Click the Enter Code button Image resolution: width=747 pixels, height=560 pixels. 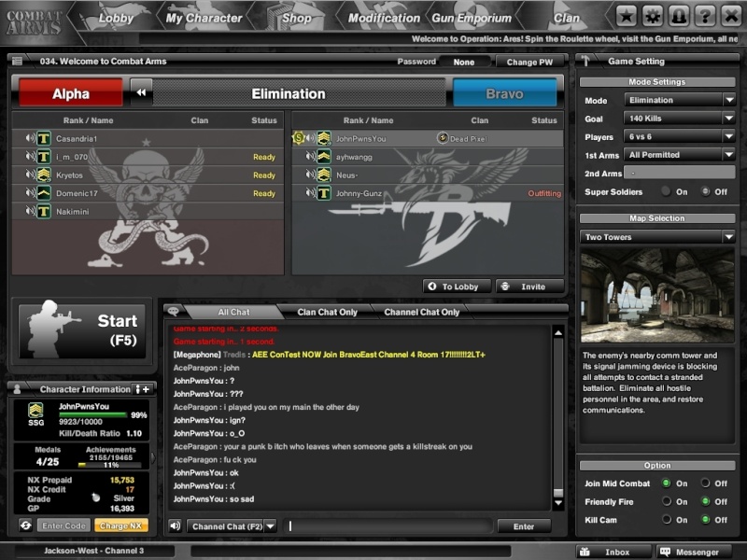tap(63, 525)
